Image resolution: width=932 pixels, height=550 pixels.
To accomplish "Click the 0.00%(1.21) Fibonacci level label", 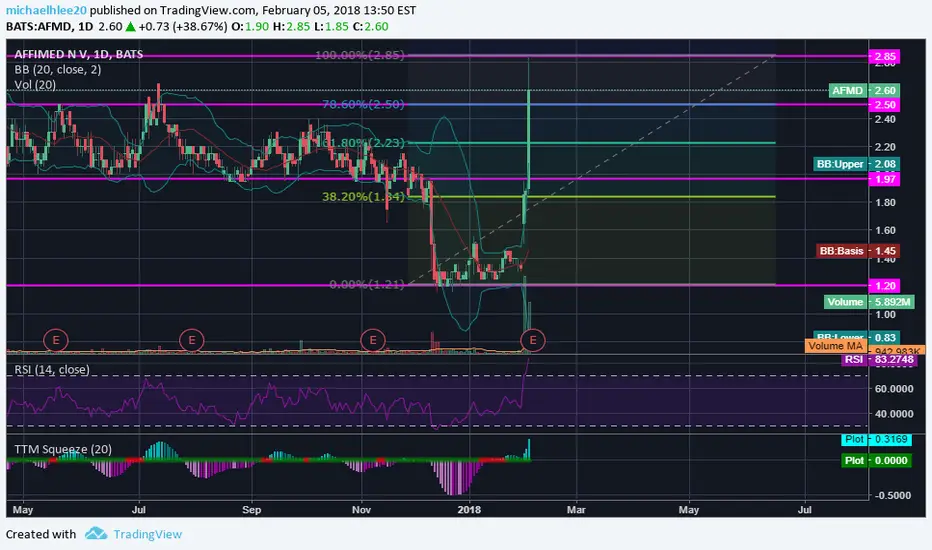I will point(367,284).
